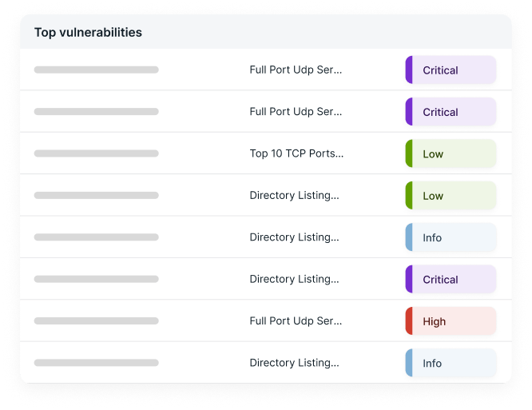
Task: Open the Full Port Udp scan rated High
Action: 296,321
